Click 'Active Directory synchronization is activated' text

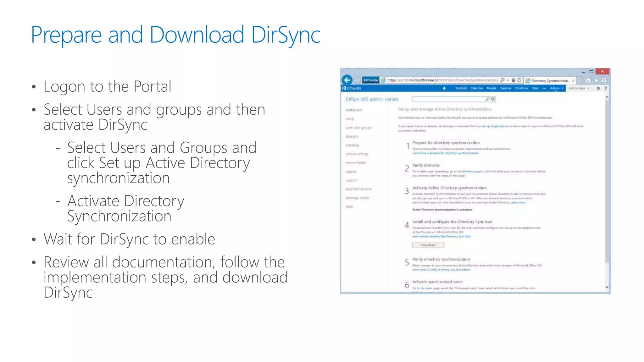click(x=442, y=210)
